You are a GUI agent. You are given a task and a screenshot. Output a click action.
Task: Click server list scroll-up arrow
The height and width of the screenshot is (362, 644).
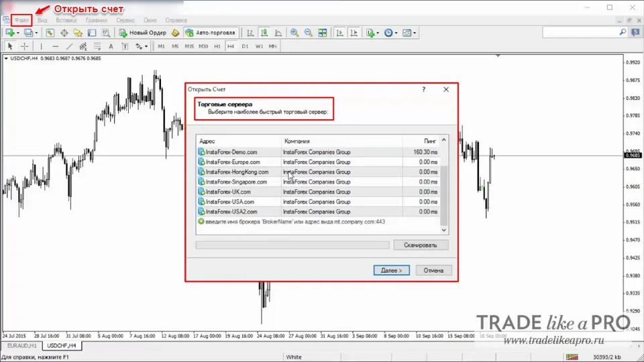coord(443,140)
